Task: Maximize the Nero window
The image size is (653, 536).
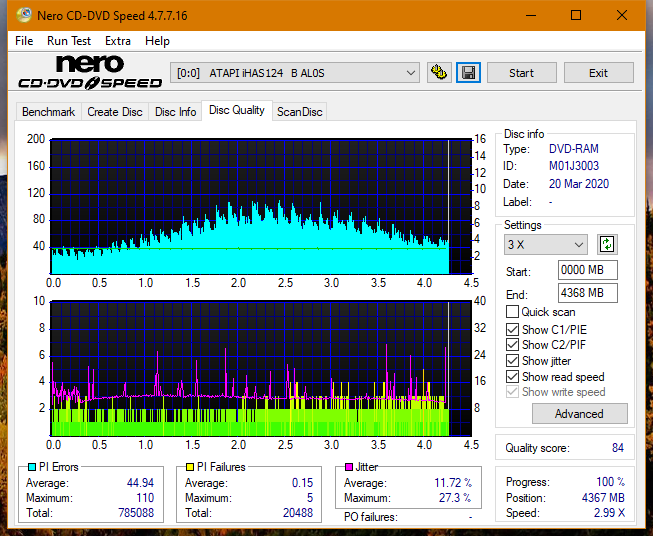Action: pyautogui.click(x=576, y=15)
